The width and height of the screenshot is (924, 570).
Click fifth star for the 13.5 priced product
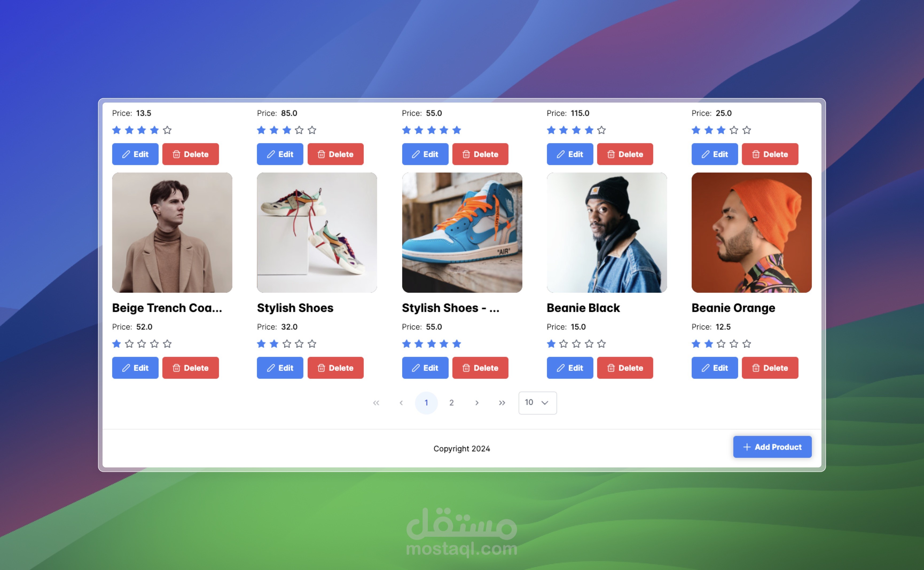tap(167, 130)
